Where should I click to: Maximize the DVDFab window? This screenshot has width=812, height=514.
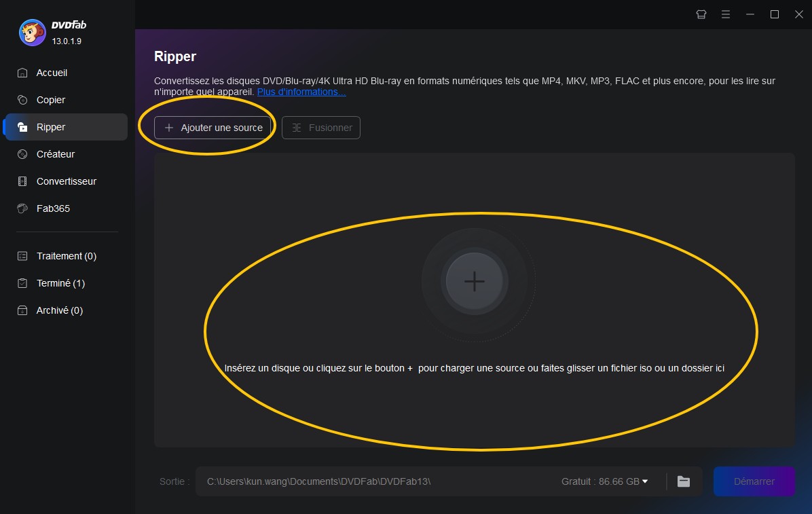point(775,14)
